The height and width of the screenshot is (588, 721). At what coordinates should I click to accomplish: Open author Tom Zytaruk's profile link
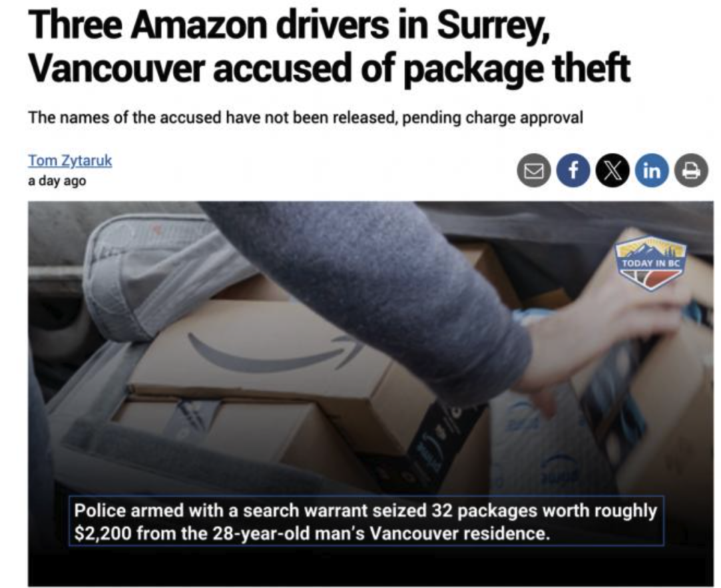70,160
